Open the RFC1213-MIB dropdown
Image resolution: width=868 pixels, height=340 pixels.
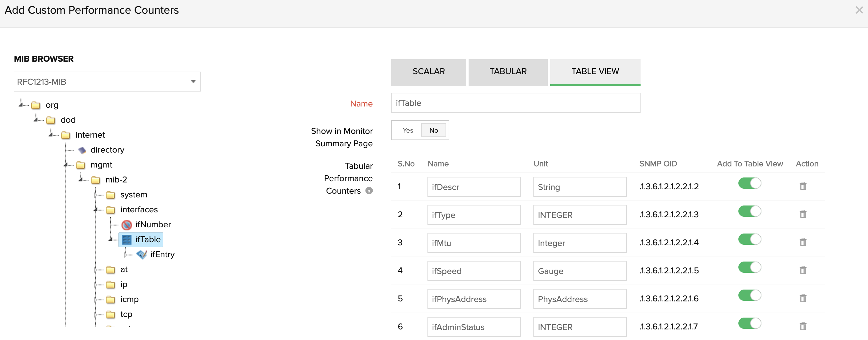[107, 82]
